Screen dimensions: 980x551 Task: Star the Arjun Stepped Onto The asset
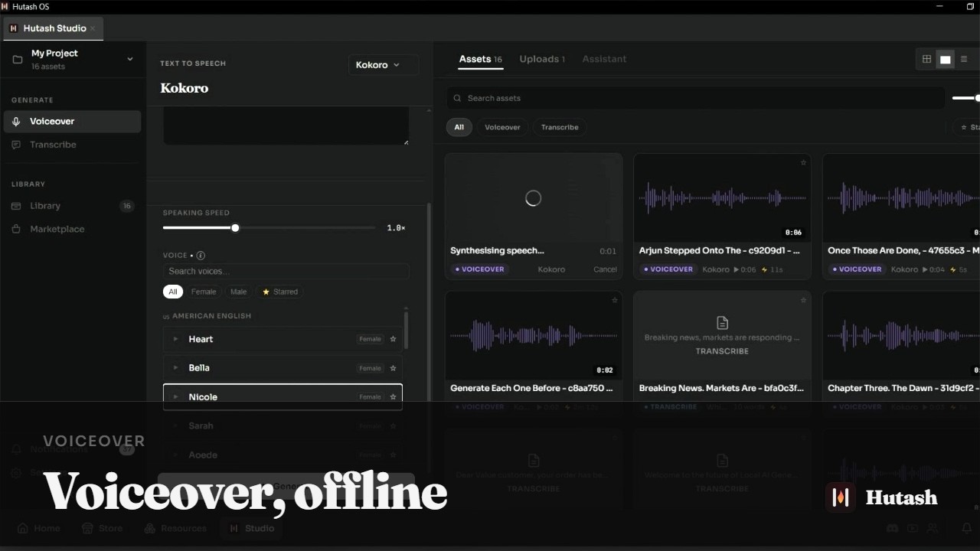pyautogui.click(x=803, y=162)
